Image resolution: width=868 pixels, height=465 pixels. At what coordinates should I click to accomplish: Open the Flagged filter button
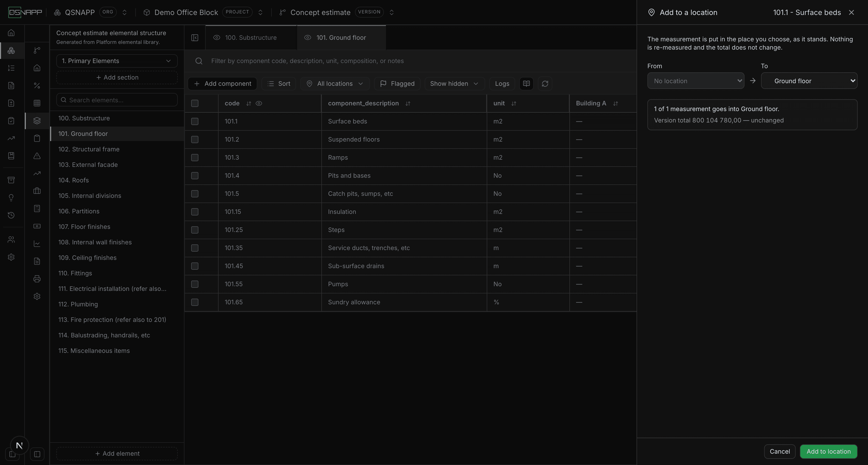(x=397, y=83)
